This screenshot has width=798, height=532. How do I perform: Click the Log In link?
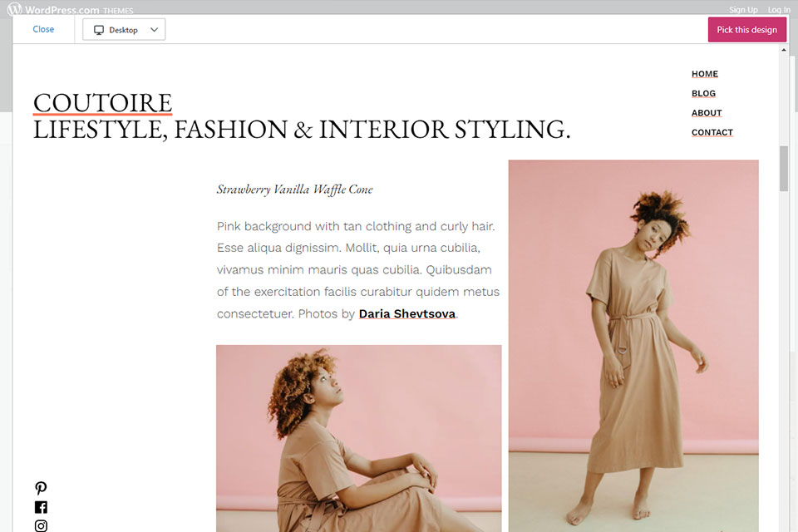tap(779, 10)
